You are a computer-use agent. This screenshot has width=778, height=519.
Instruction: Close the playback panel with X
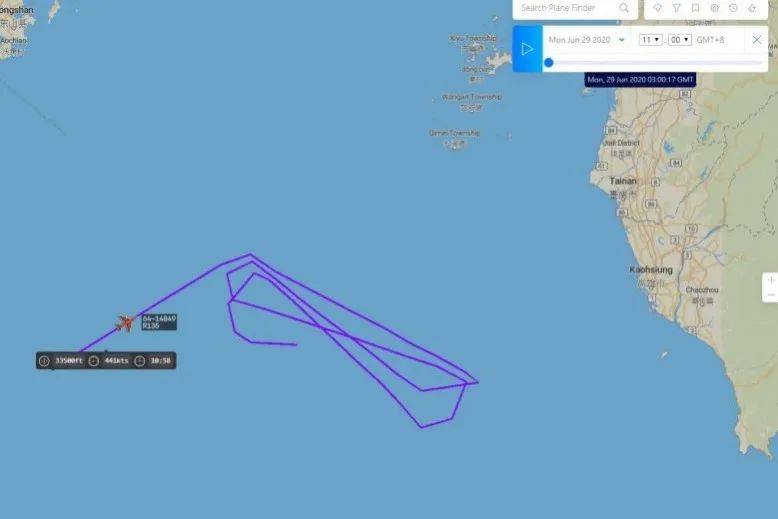point(757,40)
